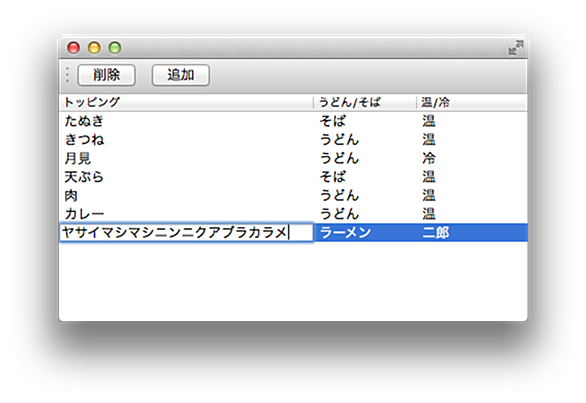Screen dimensions: 586x403
Task: Zoom the window with the green button
Action: click(x=115, y=48)
